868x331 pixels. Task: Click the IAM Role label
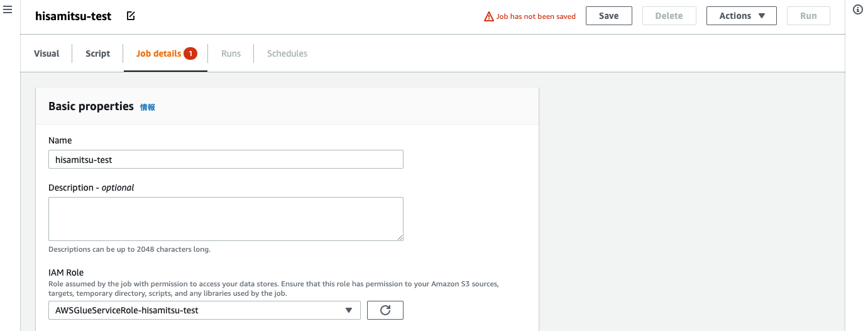click(x=66, y=272)
